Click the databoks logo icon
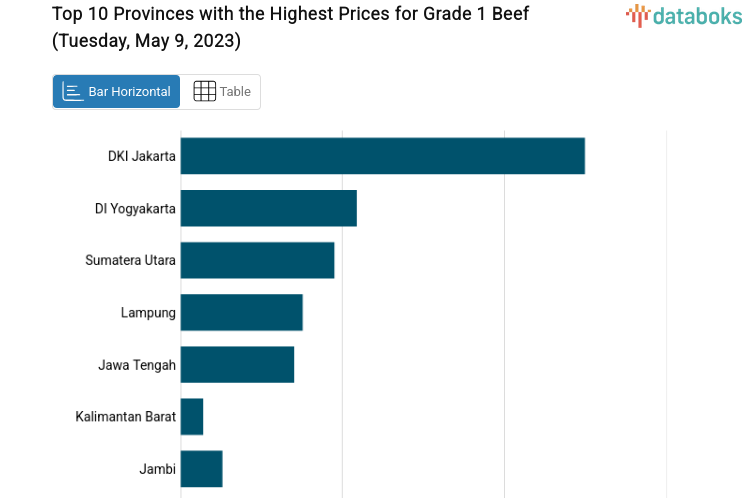This screenshot has height=498, width=753. click(638, 14)
